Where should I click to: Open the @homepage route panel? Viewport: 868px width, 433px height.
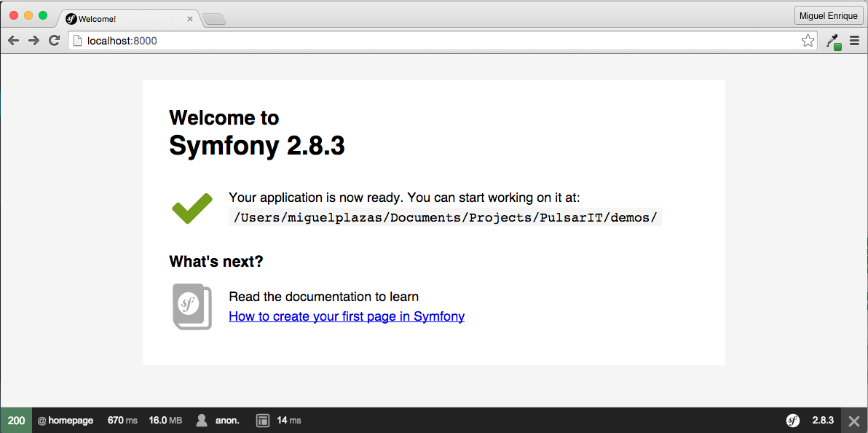point(66,421)
